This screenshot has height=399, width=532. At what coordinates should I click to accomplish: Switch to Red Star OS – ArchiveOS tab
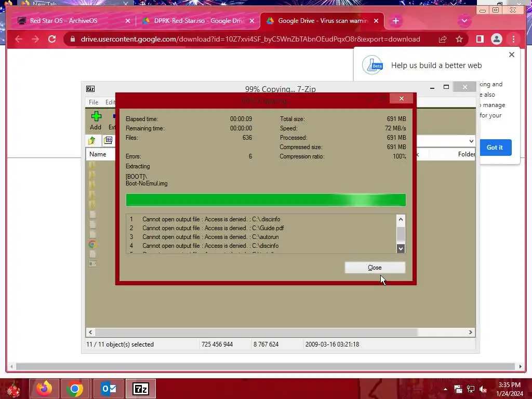(x=63, y=21)
